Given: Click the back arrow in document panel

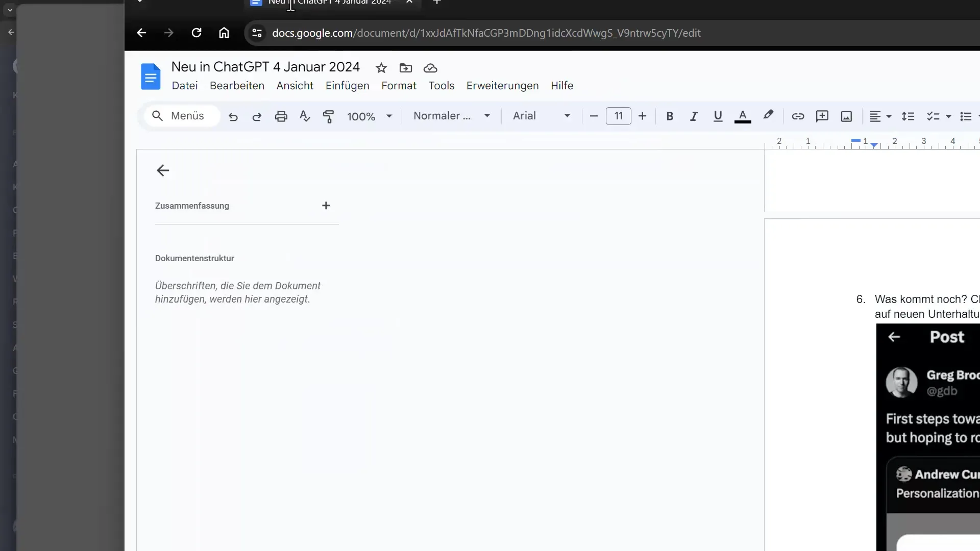Looking at the screenshot, I should point(163,170).
